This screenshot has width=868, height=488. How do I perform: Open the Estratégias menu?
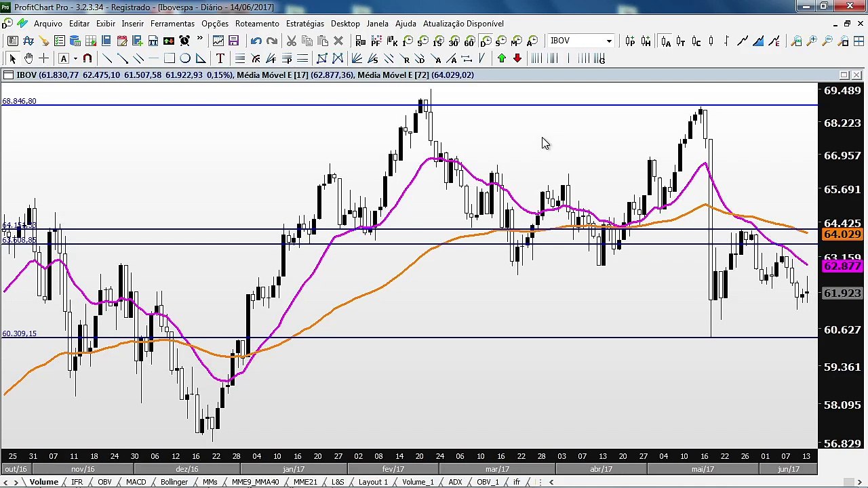coord(305,24)
